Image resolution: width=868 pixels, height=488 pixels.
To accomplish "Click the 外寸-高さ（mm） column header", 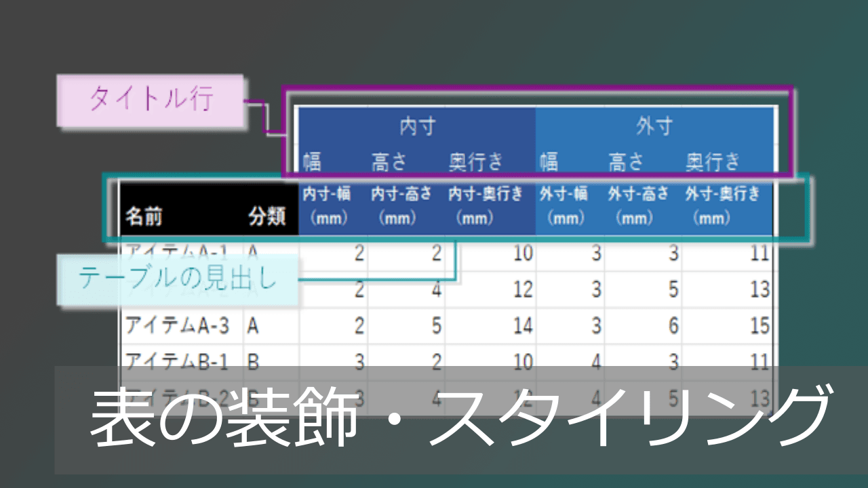I will click(636, 205).
